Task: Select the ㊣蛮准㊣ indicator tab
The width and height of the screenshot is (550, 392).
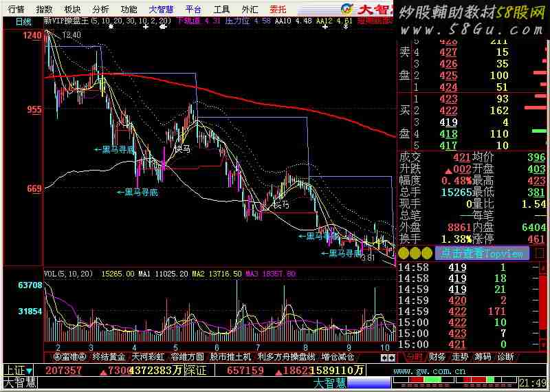Action: pyautogui.click(x=70, y=357)
